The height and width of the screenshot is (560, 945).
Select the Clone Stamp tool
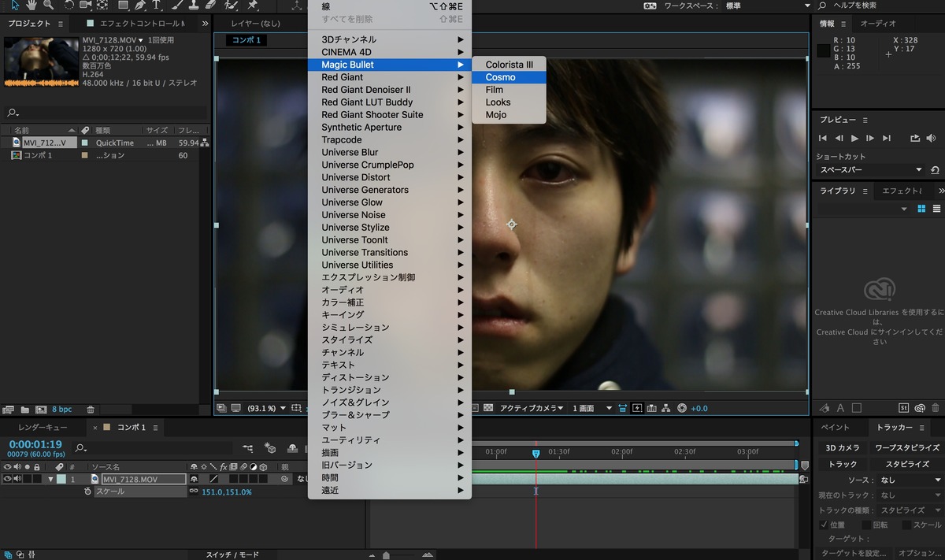point(194,5)
